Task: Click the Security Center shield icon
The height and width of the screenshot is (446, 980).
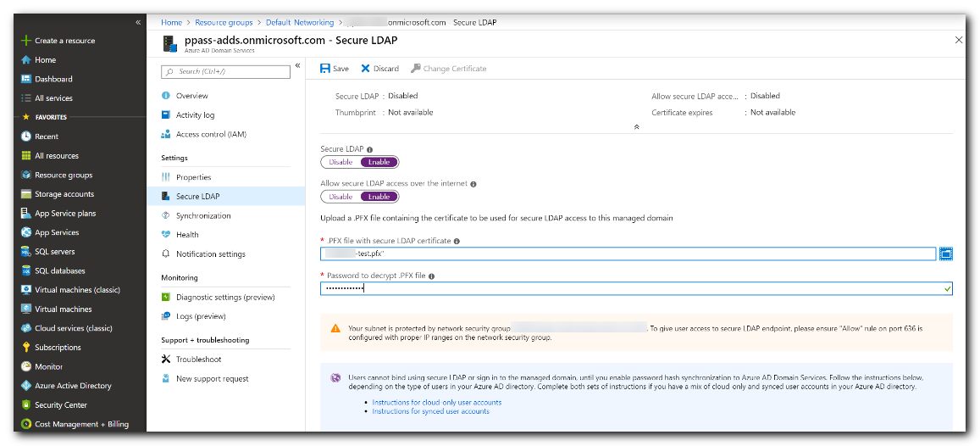Action: coord(25,404)
